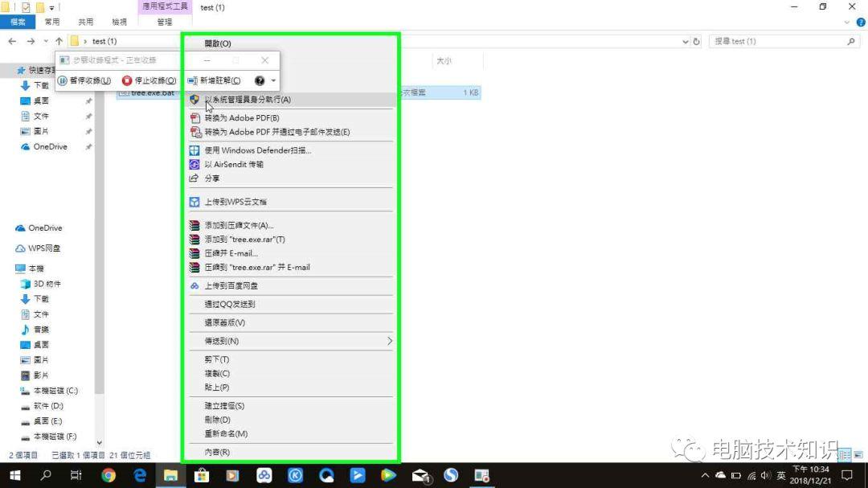Open 软件 (D:) drive

pyautogui.click(x=48, y=406)
